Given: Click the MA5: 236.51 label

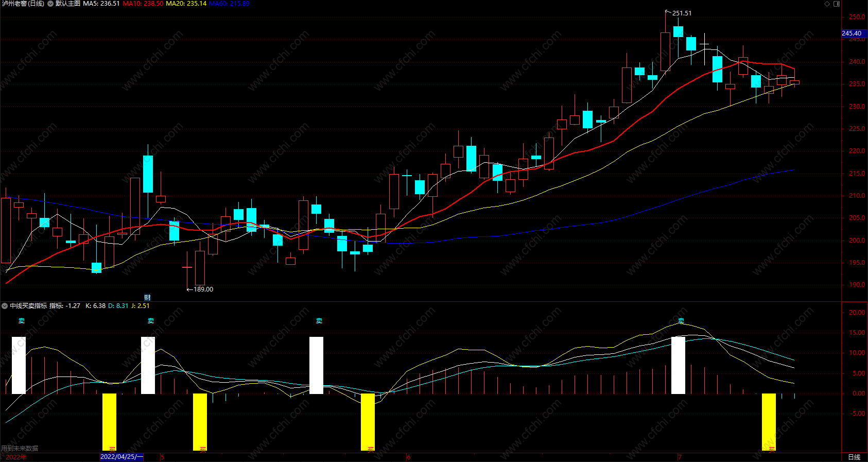Looking at the screenshot, I should [101, 4].
